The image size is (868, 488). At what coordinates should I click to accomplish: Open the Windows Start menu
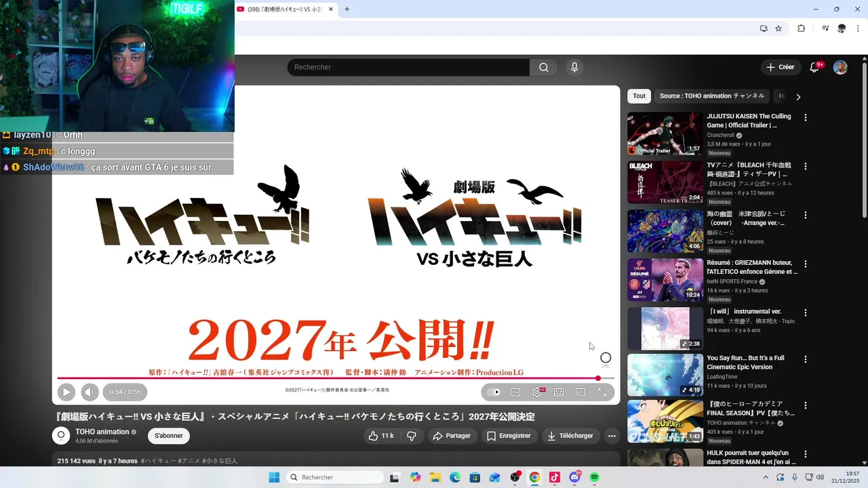[x=274, y=477]
